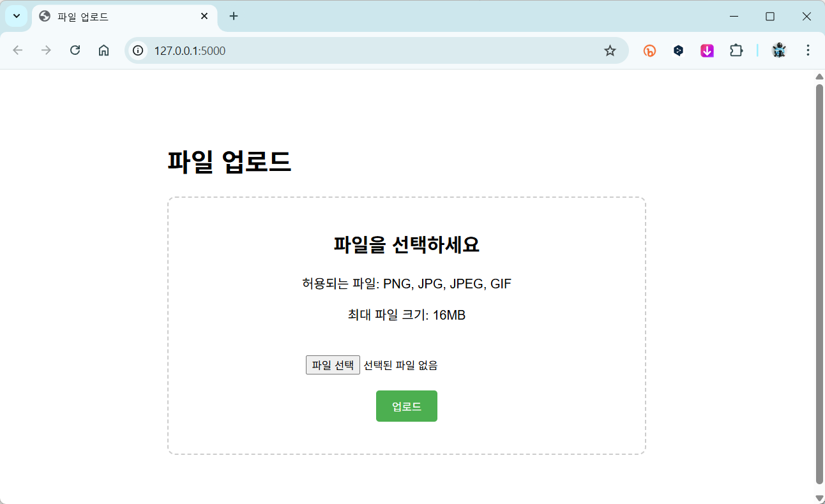825x504 pixels.
Task: Click the 최대 파일 크기: 16MB text
Action: tap(407, 315)
